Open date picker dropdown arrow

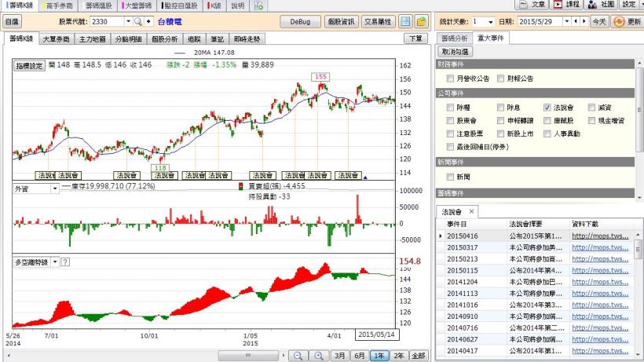pyautogui.click(x=567, y=21)
